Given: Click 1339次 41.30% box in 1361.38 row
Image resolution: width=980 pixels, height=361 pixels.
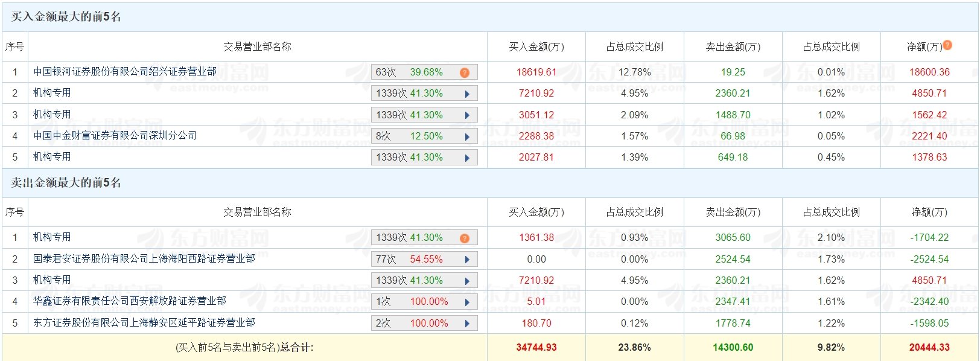Looking at the screenshot, I should click(x=424, y=237).
